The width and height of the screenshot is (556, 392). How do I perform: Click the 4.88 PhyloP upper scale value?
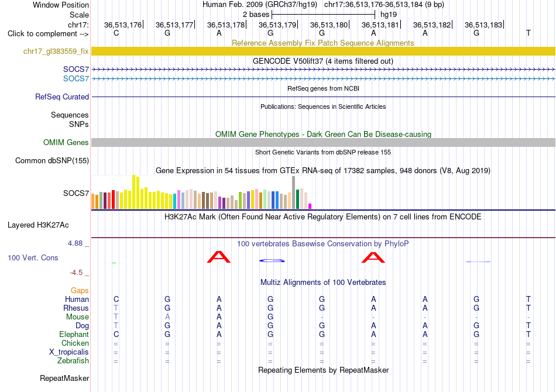click(75, 243)
